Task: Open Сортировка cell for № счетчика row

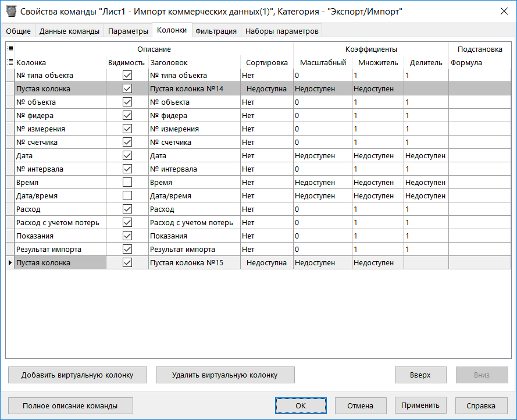Action: tap(267, 142)
